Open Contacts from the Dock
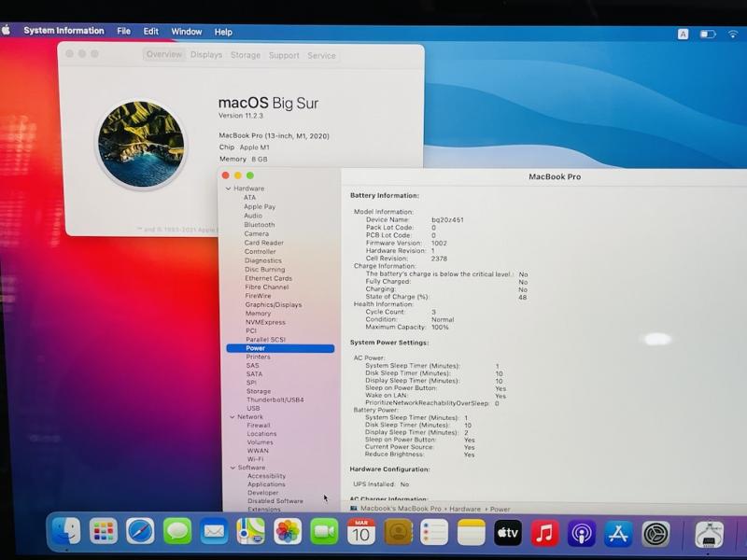The height and width of the screenshot is (560, 747). [398, 532]
